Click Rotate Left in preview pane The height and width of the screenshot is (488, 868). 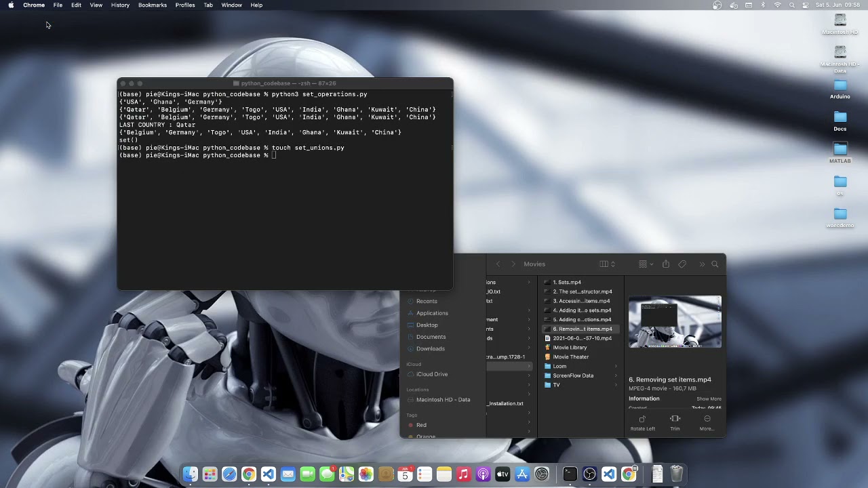coord(642,422)
